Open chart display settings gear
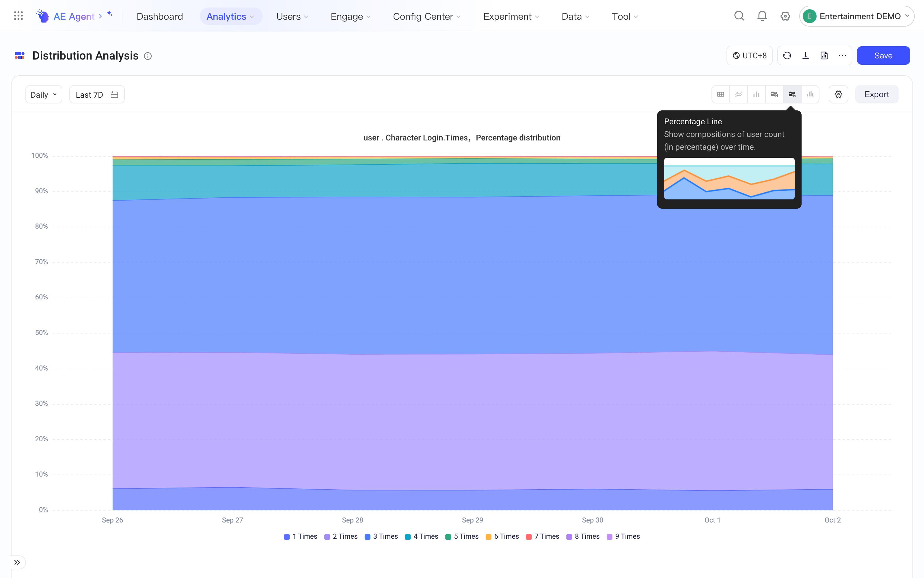The width and height of the screenshot is (924, 578). click(839, 95)
